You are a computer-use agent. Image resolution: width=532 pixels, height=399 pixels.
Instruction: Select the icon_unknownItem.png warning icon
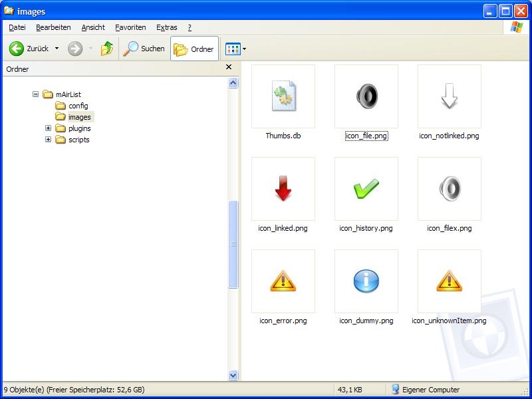pos(449,281)
